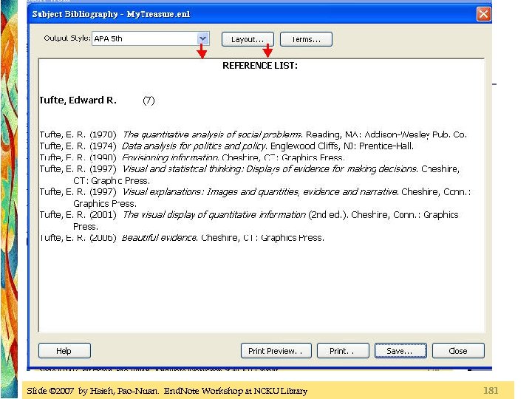Image resolution: width=532 pixels, height=399 pixels.
Task: Select the 1997 Visual and statistical thinking reference
Action: (x=250, y=174)
